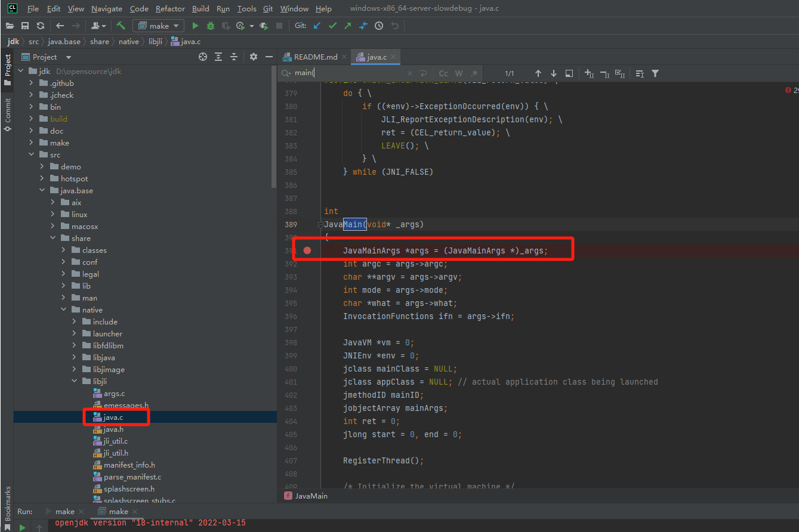Open the Tools menu

click(x=246, y=8)
